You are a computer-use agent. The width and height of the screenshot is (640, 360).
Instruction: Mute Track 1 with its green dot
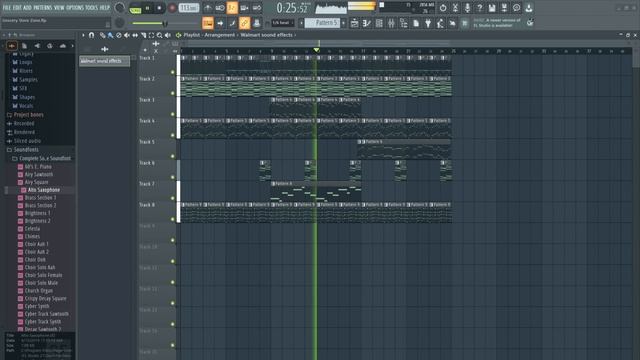pyautogui.click(x=173, y=72)
